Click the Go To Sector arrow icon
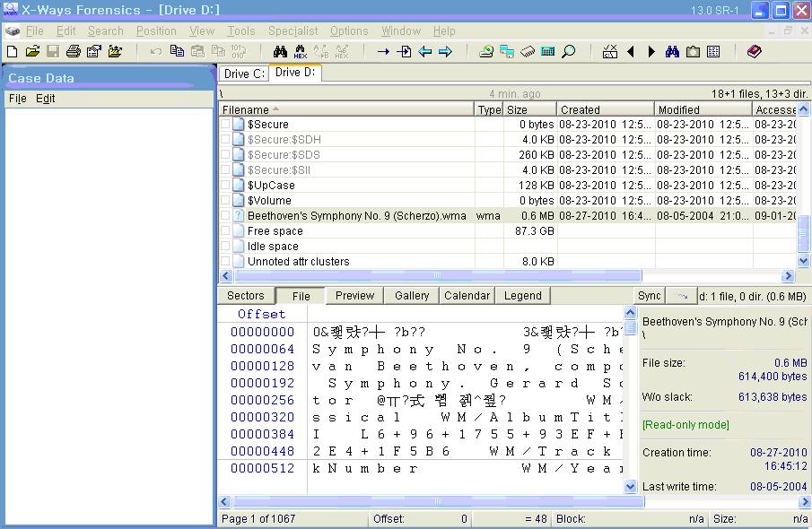This screenshot has height=529, width=812. pyautogui.click(x=404, y=51)
